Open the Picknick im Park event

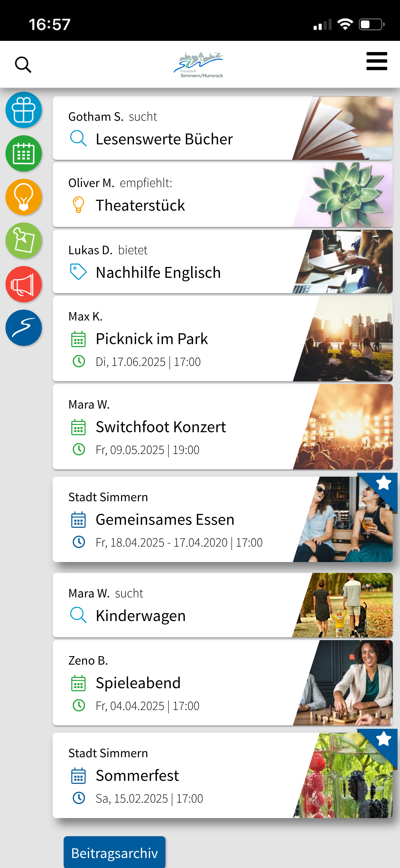coord(223,339)
